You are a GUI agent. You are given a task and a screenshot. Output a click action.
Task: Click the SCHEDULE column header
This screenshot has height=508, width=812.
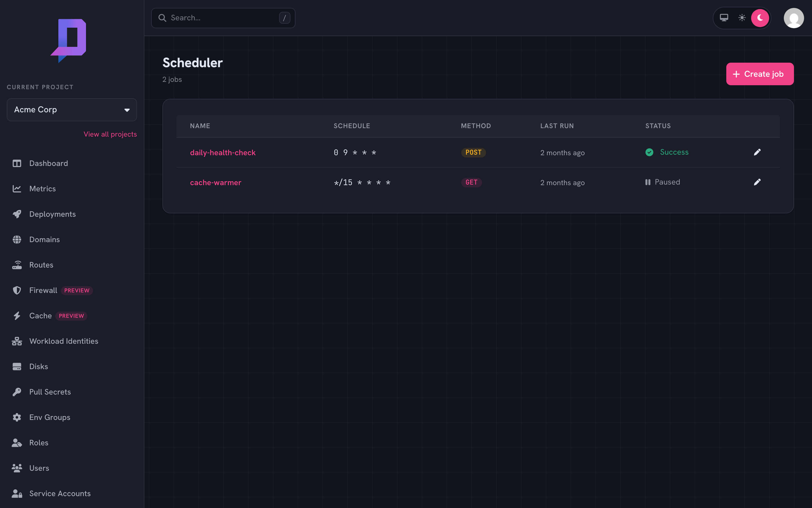pyautogui.click(x=352, y=126)
